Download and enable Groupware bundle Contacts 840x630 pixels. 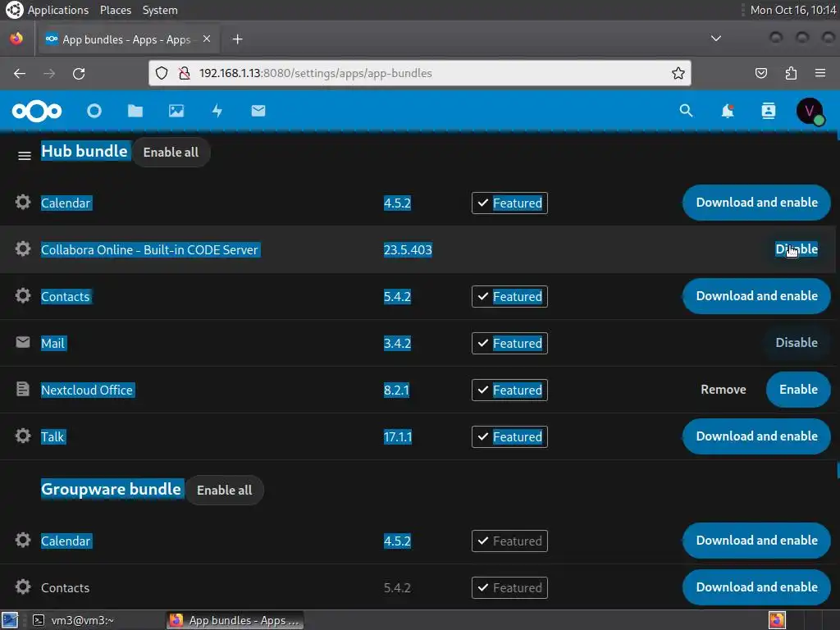point(756,587)
